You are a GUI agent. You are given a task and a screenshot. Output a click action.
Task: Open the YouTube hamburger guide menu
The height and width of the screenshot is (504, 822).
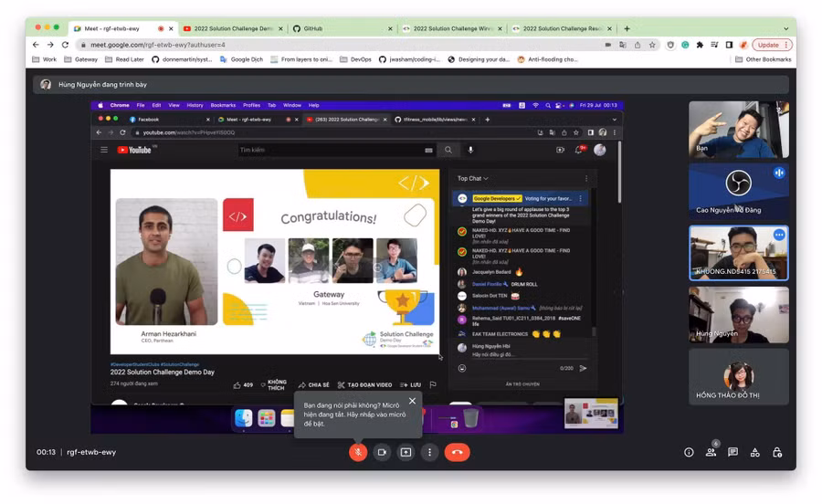click(x=104, y=150)
